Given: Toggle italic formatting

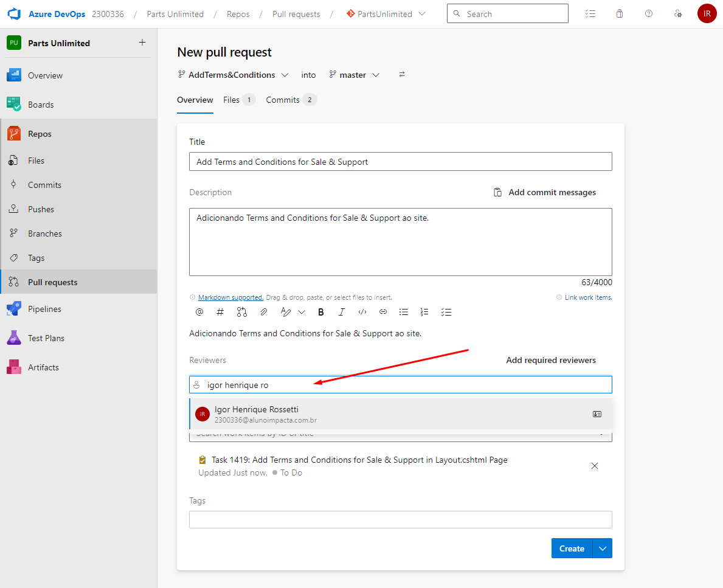Looking at the screenshot, I should click(341, 312).
